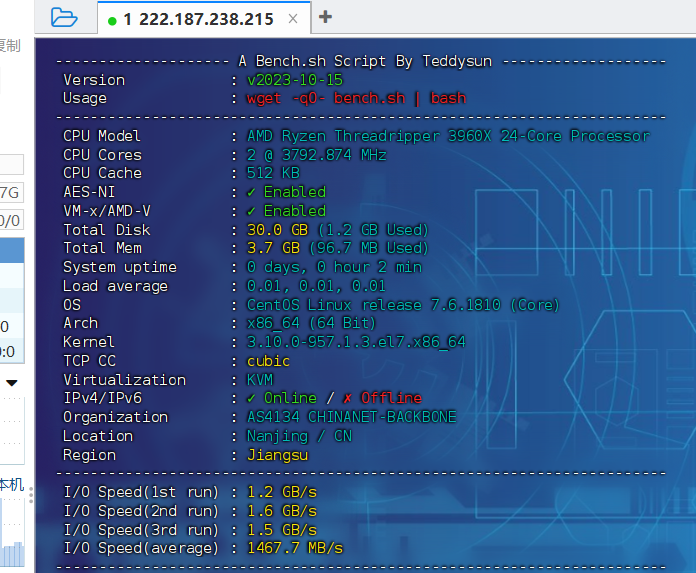This screenshot has height=573, width=696.
Task: Click the Bench.sh Script By Teddysun header
Action: click(x=365, y=61)
